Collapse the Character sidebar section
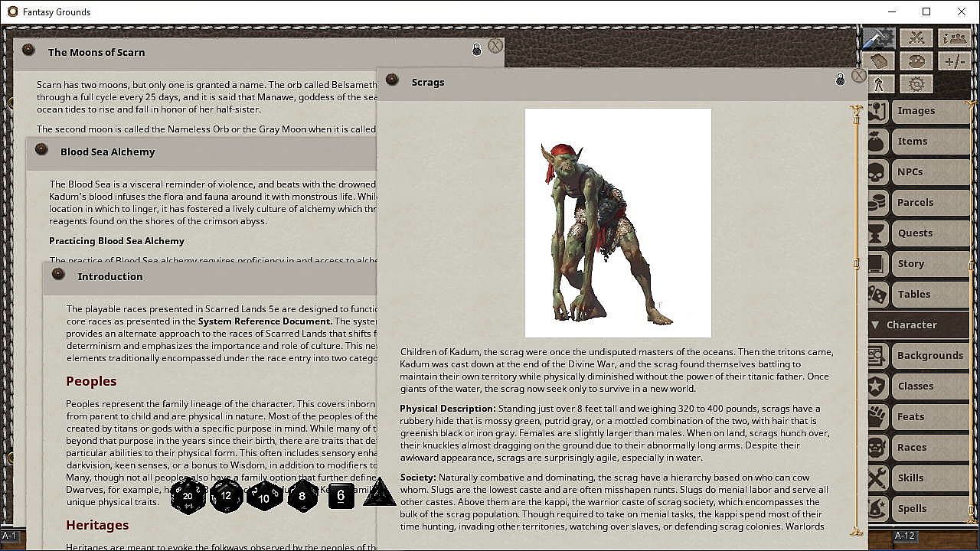The image size is (980, 551). click(x=918, y=325)
